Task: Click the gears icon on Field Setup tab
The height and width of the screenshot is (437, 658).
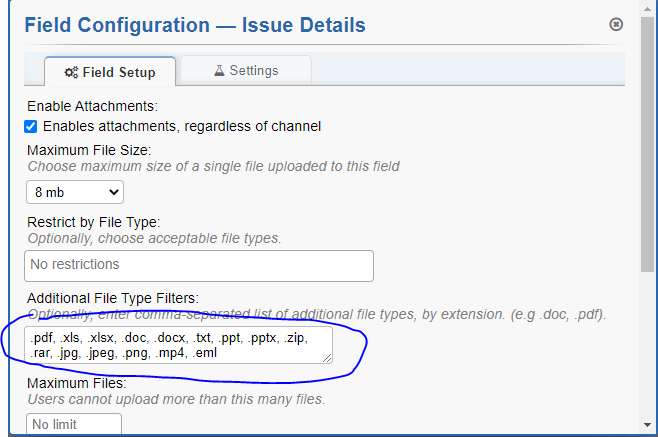Action: coord(70,72)
